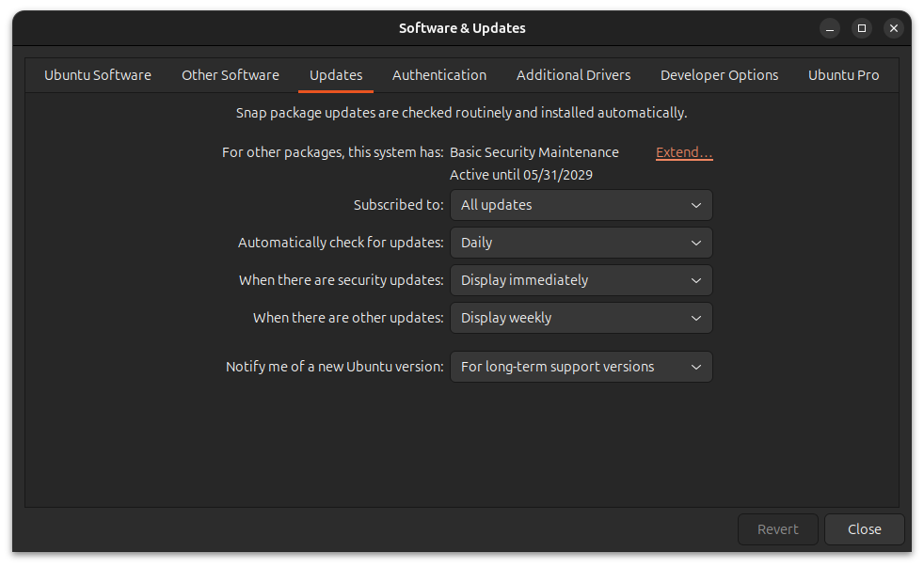Minimize the Software & Updates window

(x=829, y=28)
